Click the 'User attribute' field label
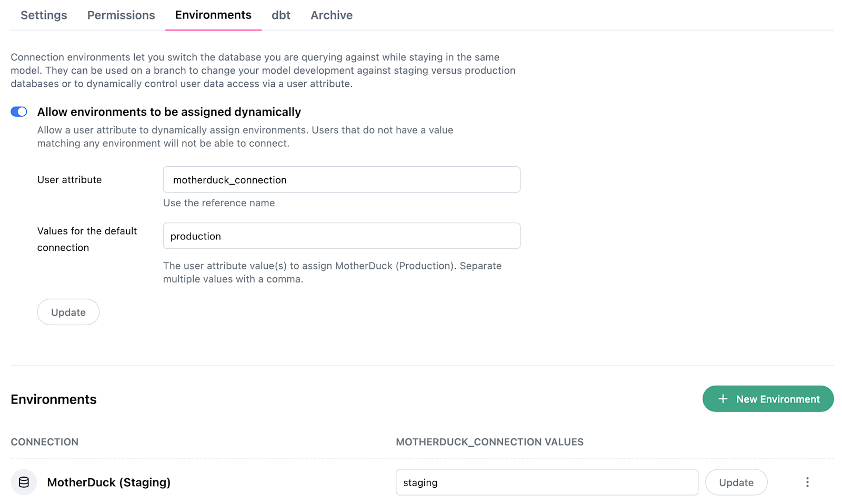This screenshot has width=842, height=504. 69,180
